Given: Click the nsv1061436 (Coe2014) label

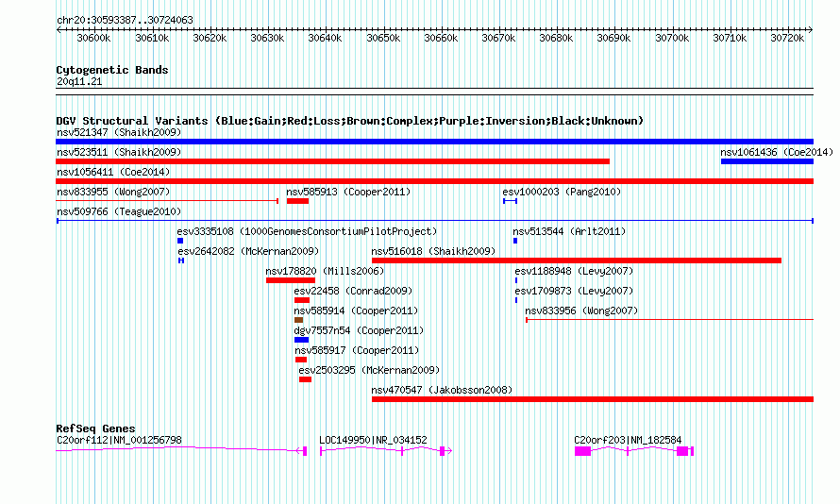Looking at the screenshot, I should (x=777, y=152).
